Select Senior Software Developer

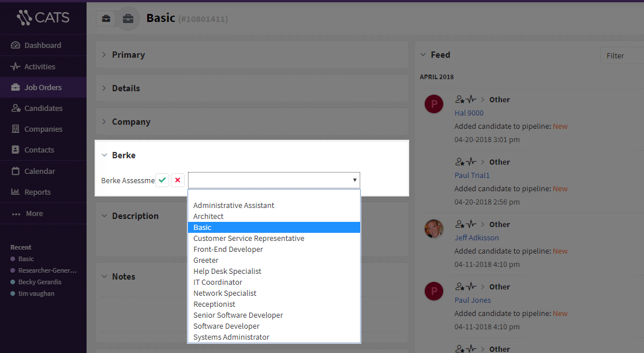[x=274, y=315]
